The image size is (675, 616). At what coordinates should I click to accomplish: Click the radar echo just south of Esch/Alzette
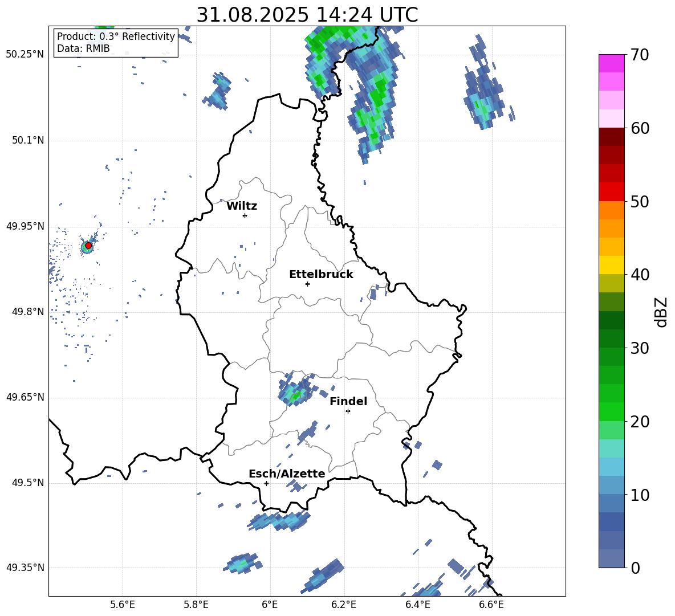(x=279, y=521)
